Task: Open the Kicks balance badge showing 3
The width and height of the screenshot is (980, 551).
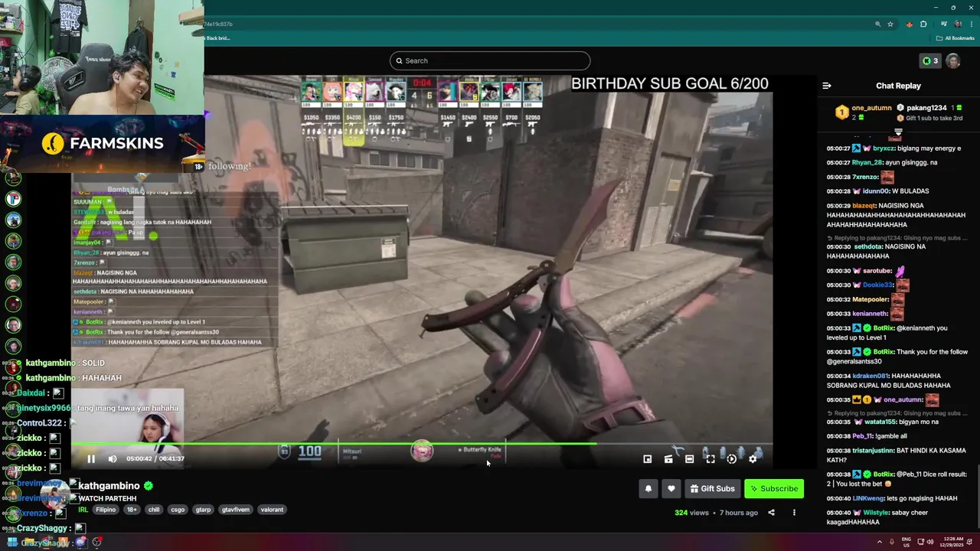Action: tap(929, 61)
